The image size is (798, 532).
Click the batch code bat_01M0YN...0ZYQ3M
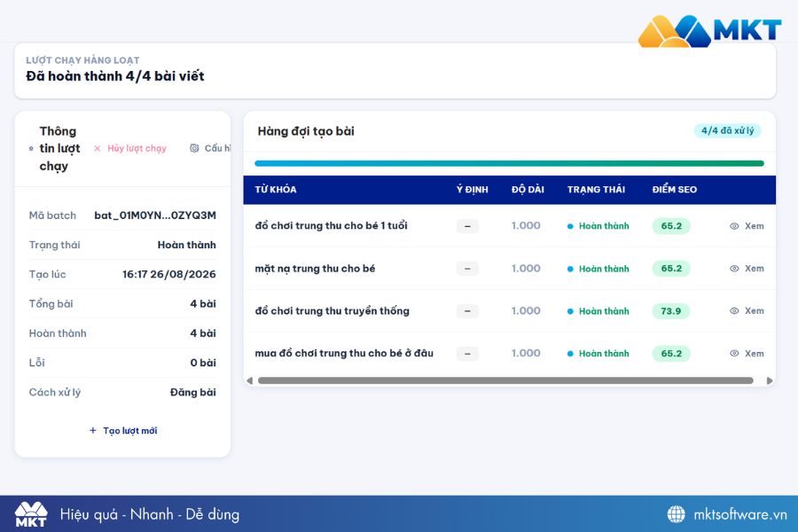point(155,215)
